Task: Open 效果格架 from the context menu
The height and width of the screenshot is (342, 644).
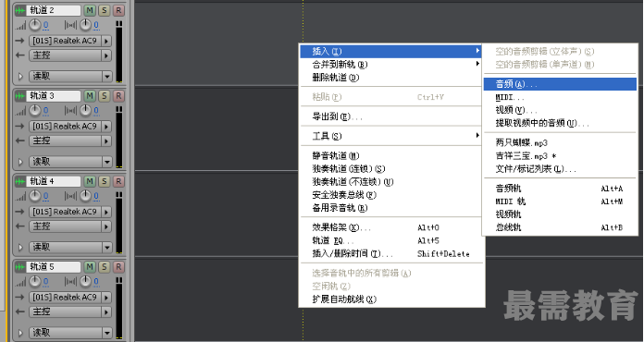Action: (391, 227)
